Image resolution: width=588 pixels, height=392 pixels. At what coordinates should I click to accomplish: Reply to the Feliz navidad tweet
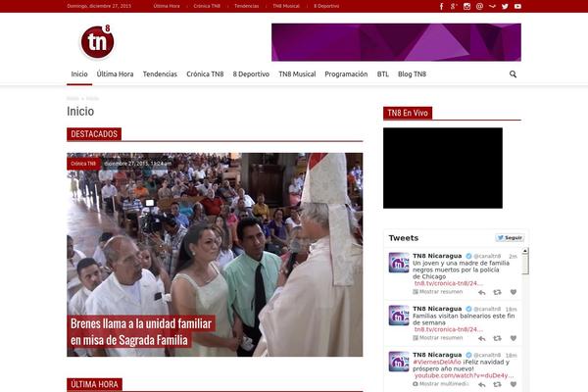pyautogui.click(x=482, y=384)
